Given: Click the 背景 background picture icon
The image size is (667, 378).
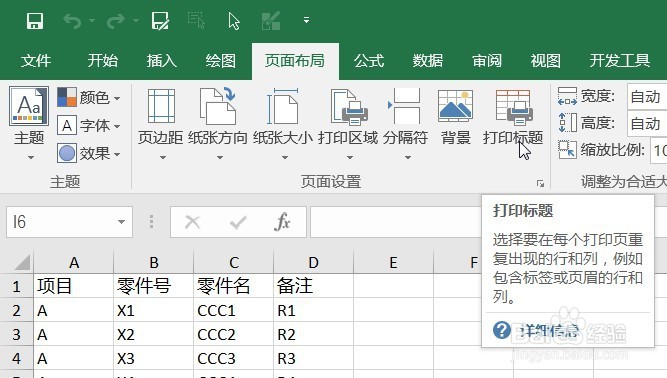Looking at the screenshot, I should pyautogui.click(x=456, y=106).
